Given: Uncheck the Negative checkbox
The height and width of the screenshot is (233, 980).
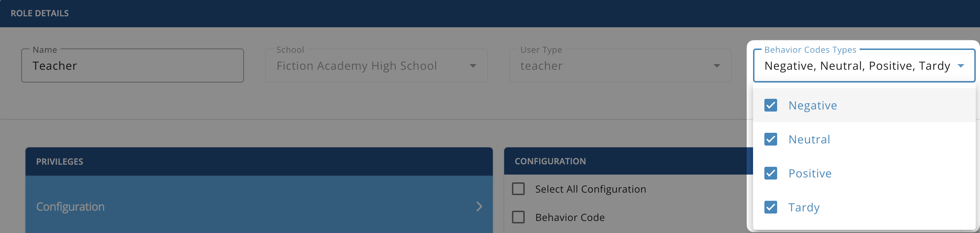Looking at the screenshot, I should pos(770,105).
